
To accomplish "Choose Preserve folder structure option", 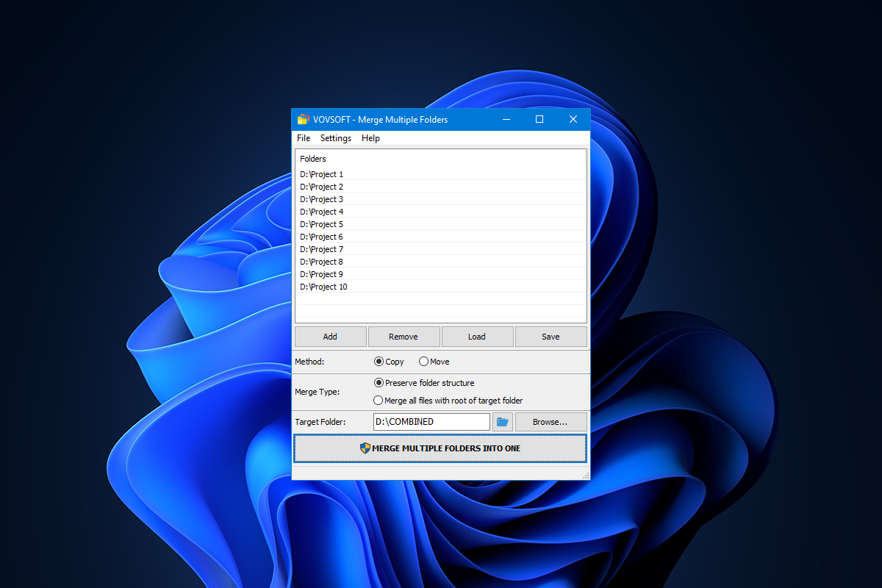I will 378,382.
